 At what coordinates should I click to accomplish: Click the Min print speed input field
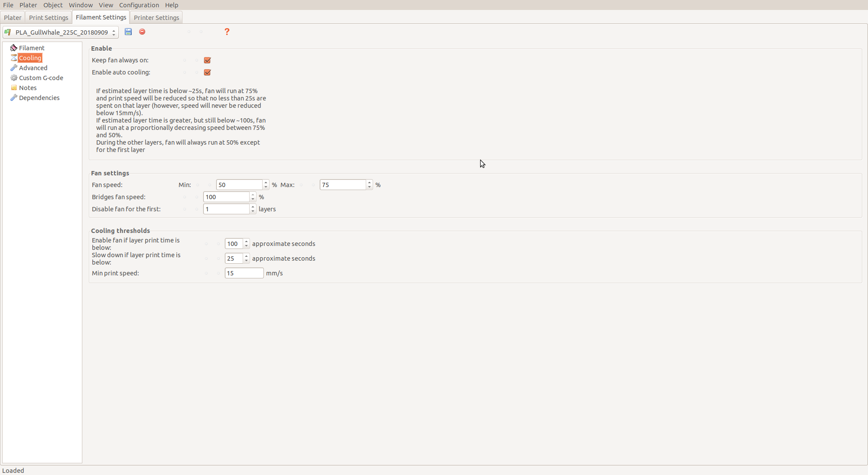[244, 273]
